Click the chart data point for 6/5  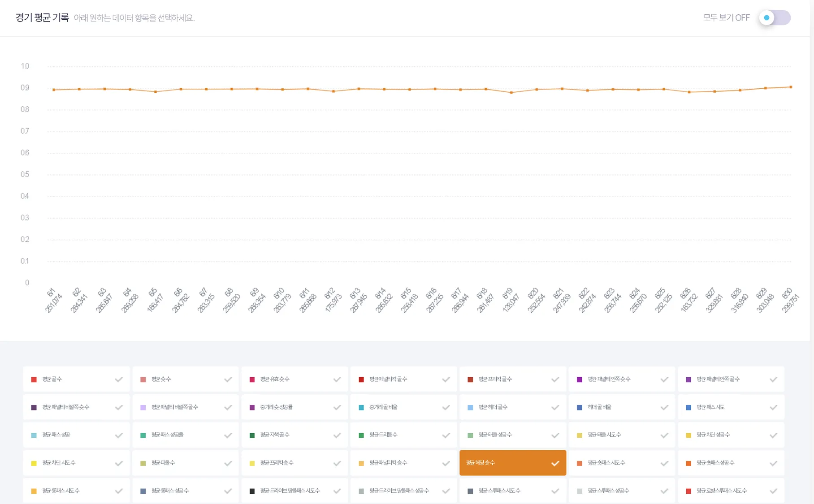pos(156,92)
